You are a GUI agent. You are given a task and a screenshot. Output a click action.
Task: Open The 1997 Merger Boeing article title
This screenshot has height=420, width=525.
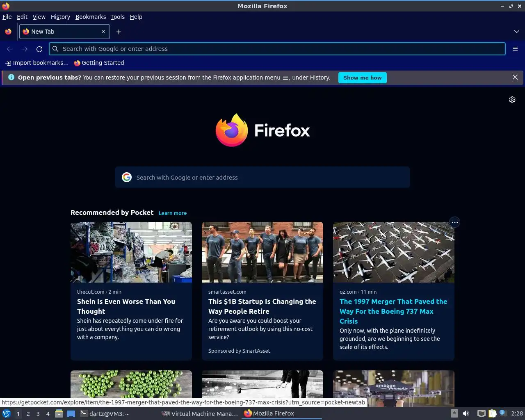click(393, 311)
